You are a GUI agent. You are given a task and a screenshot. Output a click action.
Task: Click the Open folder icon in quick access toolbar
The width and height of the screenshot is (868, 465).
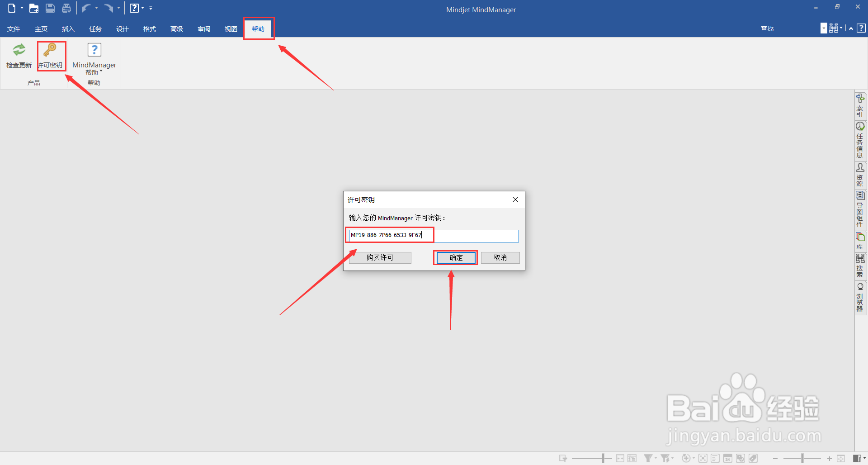click(34, 8)
